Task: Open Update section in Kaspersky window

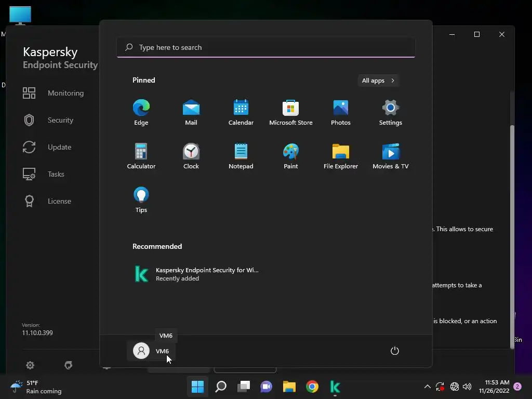Action: point(47,147)
